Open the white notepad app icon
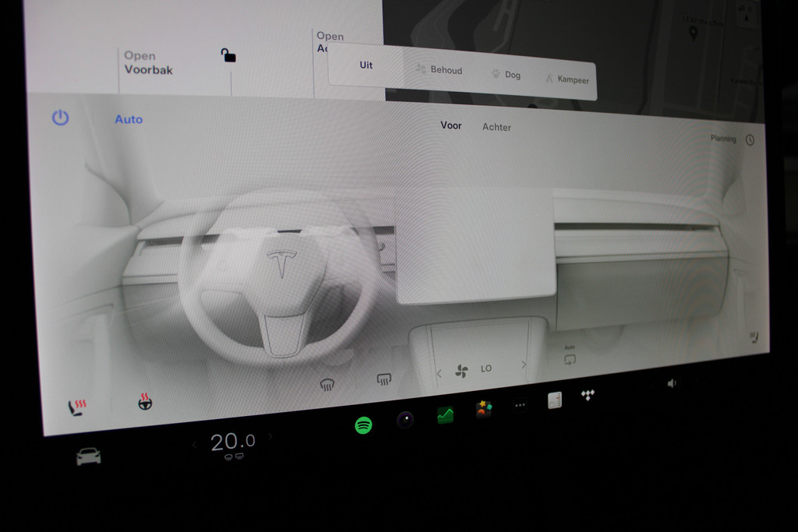This screenshot has width=798, height=532. click(555, 400)
